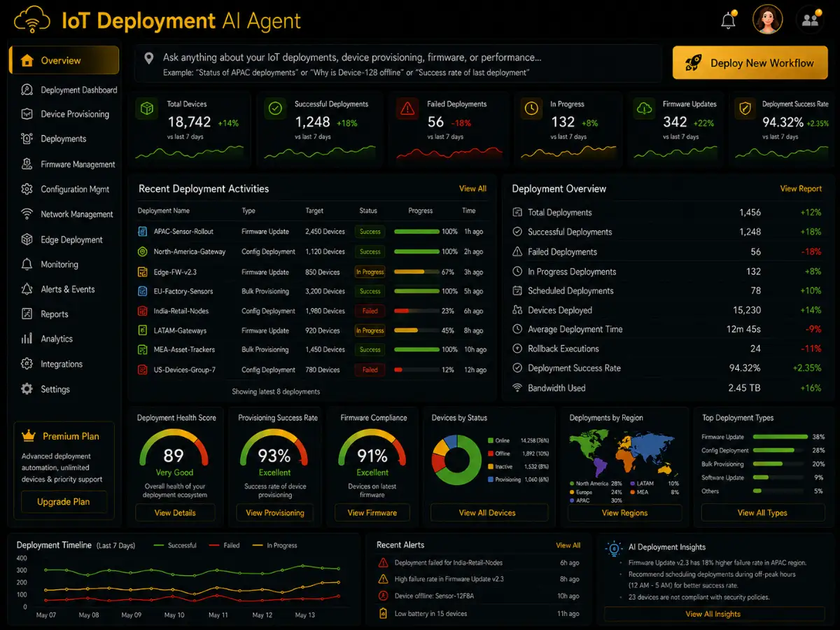Screen dimensions: 840x630
Task: Click the Upgrade Plan button
Action: point(64,502)
